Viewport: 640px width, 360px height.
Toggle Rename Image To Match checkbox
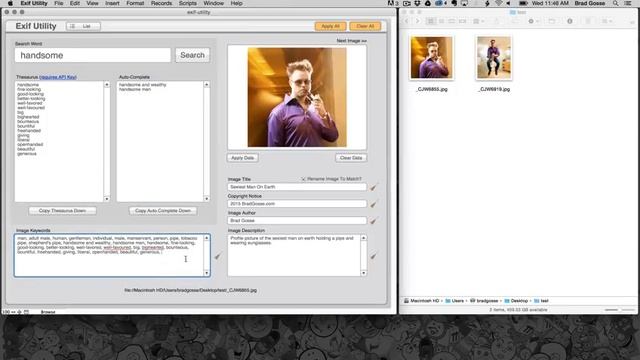303,179
